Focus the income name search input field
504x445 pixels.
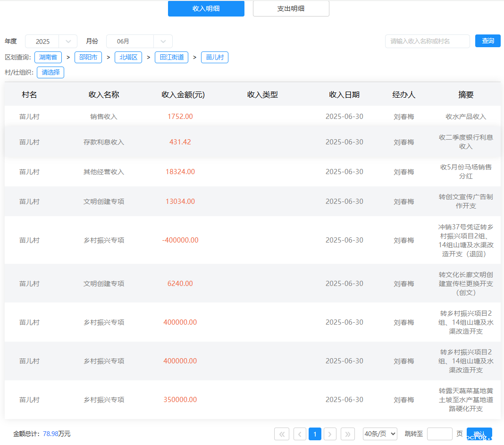tap(427, 42)
